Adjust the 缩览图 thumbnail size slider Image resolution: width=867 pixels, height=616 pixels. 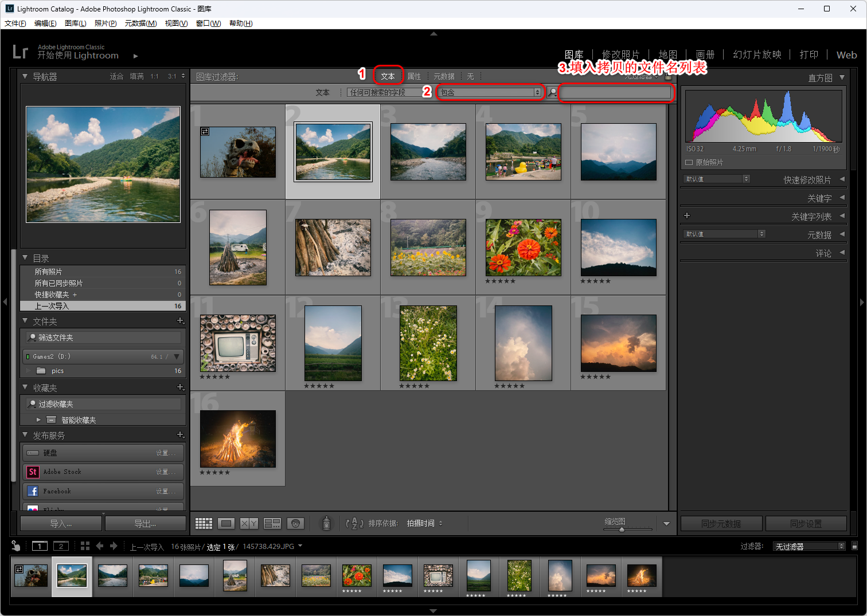[x=622, y=529]
